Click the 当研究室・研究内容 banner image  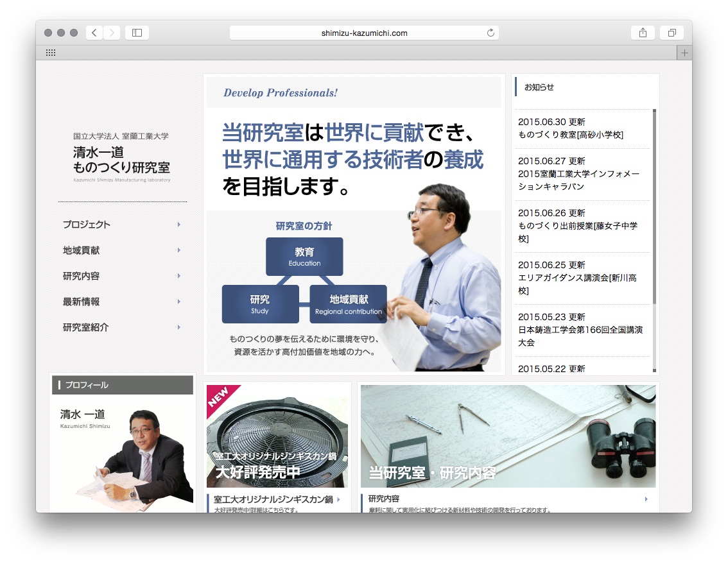pyautogui.click(x=508, y=436)
